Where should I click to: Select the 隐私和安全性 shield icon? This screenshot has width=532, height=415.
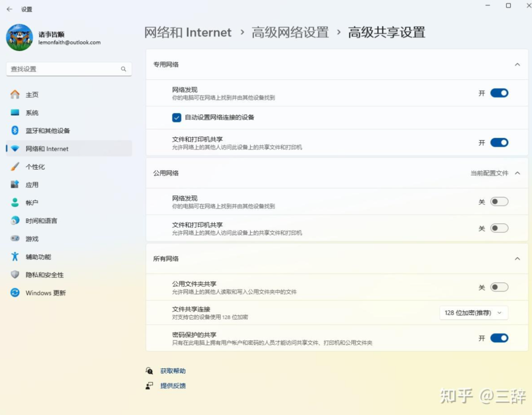pos(15,275)
